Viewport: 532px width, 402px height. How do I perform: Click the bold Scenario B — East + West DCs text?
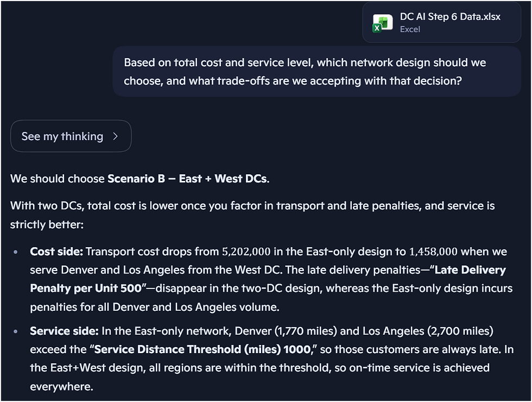point(187,179)
